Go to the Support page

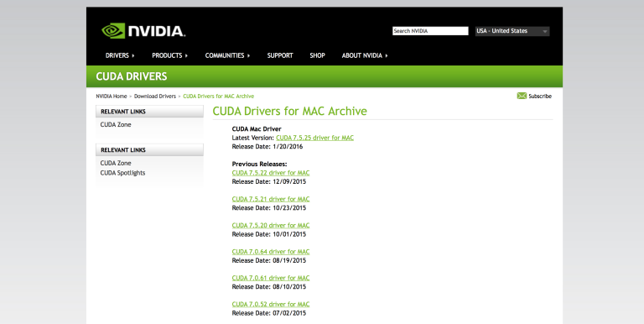280,55
